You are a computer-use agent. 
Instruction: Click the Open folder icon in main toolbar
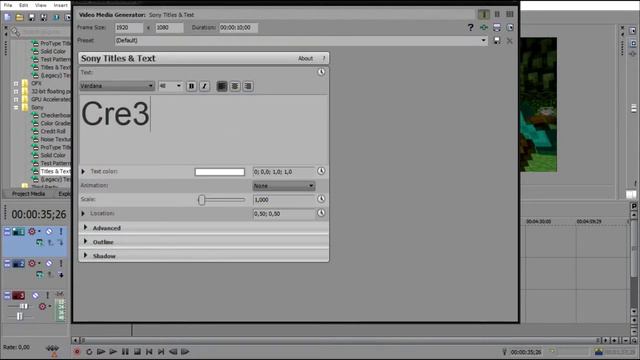coord(19,17)
